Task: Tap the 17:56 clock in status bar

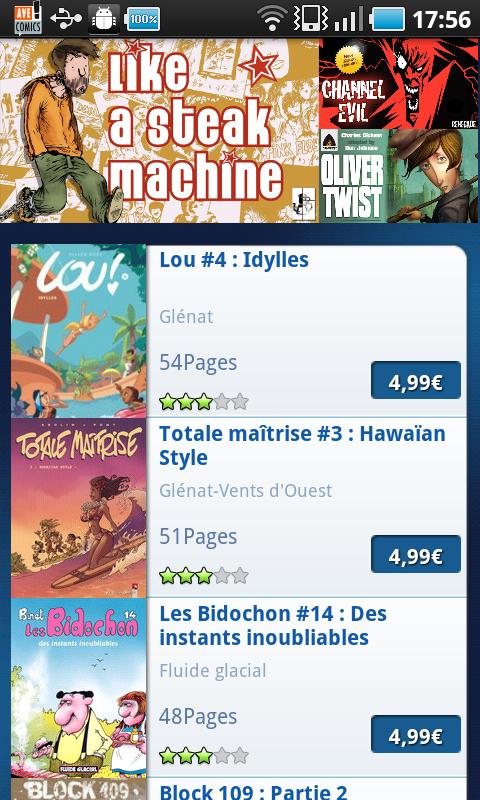Action: coord(441,19)
